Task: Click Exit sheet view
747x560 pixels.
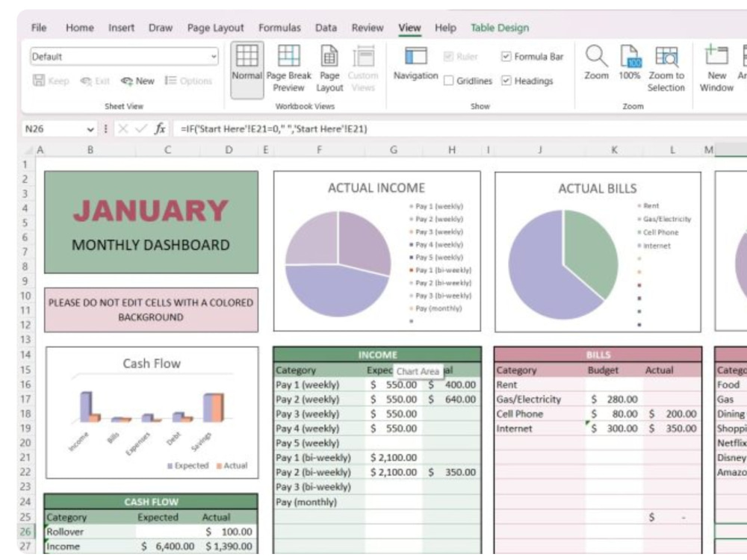Action: [x=95, y=81]
